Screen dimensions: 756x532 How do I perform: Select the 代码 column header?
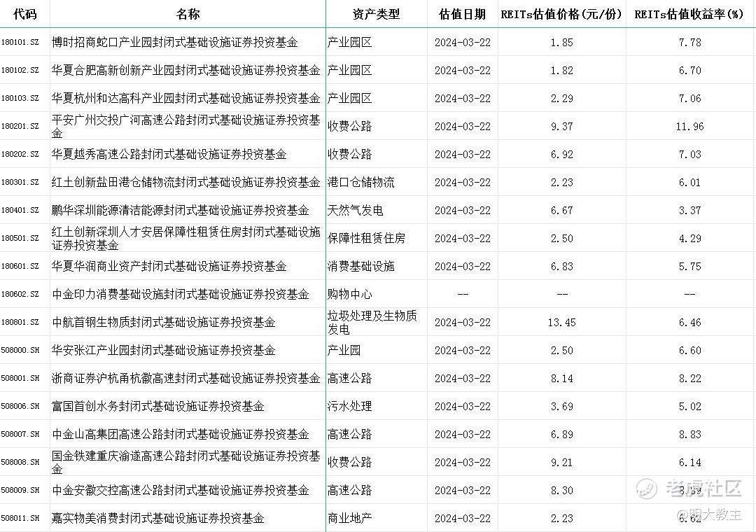(x=24, y=14)
